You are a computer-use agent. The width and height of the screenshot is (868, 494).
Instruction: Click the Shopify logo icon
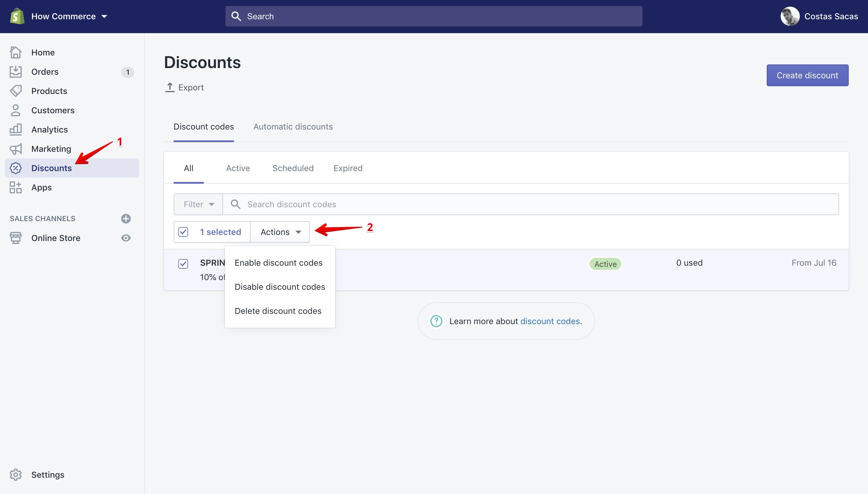pos(17,16)
